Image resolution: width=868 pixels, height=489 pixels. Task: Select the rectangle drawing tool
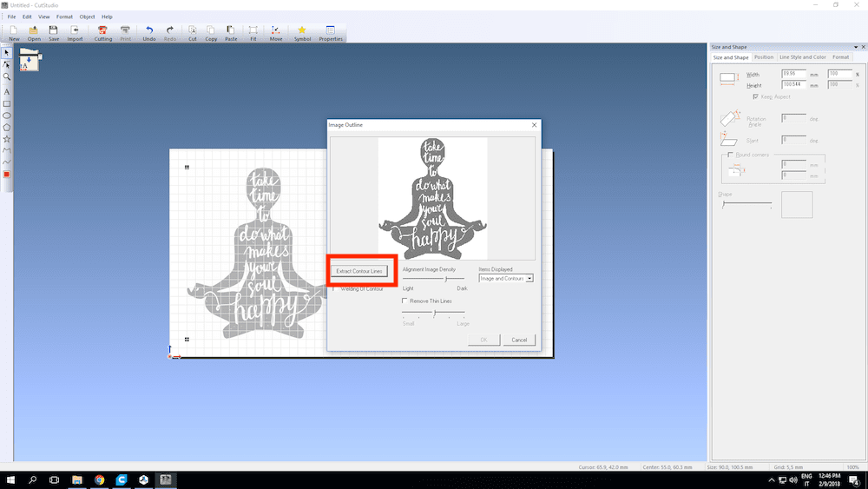7,103
